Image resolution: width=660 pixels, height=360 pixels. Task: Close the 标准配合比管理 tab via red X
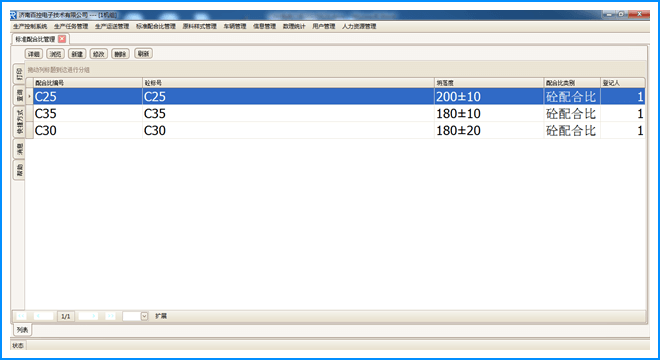(x=62, y=39)
